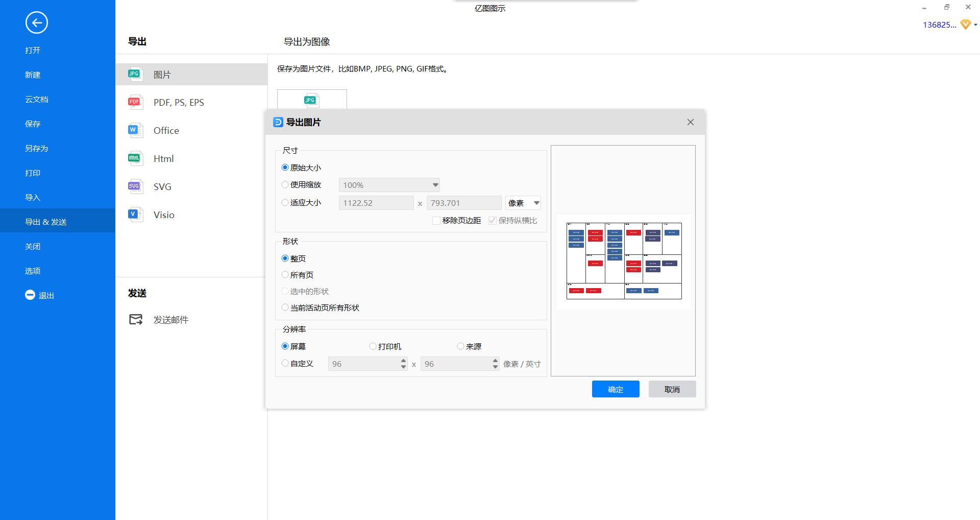The height and width of the screenshot is (520, 980).
Task: Select the Visio export format icon
Action: click(134, 215)
